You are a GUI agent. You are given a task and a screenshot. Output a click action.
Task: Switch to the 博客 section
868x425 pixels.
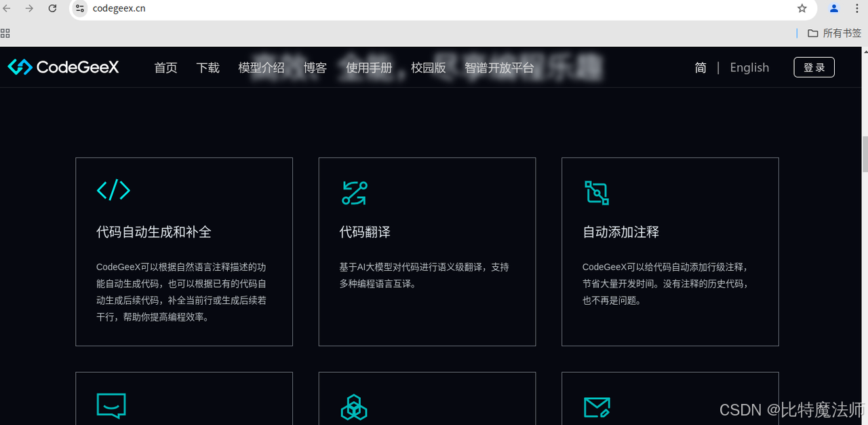click(x=315, y=67)
